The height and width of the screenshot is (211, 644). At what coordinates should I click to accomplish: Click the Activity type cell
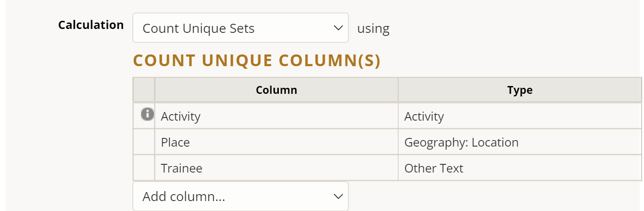click(x=519, y=116)
